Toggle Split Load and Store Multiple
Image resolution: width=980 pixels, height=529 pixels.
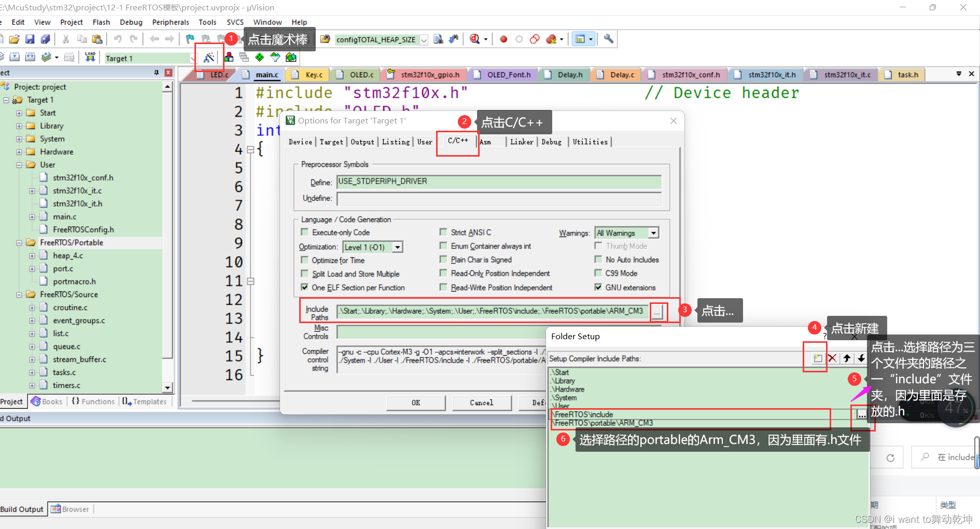pyautogui.click(x=305, y=273)
